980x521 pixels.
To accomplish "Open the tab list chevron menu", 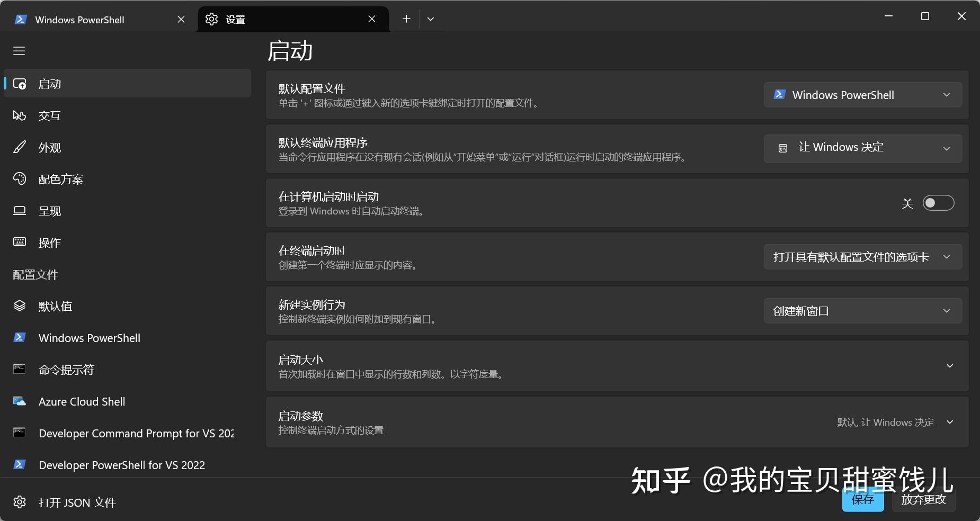I will tap(430, 19).
